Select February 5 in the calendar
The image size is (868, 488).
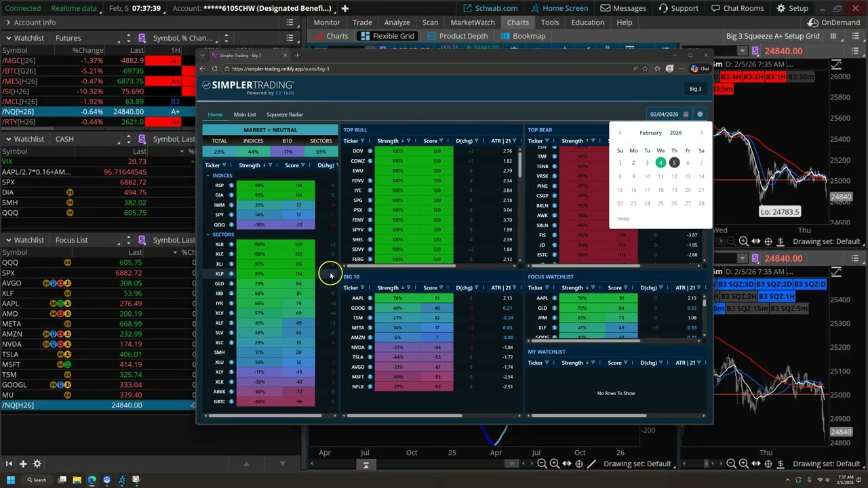[674, 163]
